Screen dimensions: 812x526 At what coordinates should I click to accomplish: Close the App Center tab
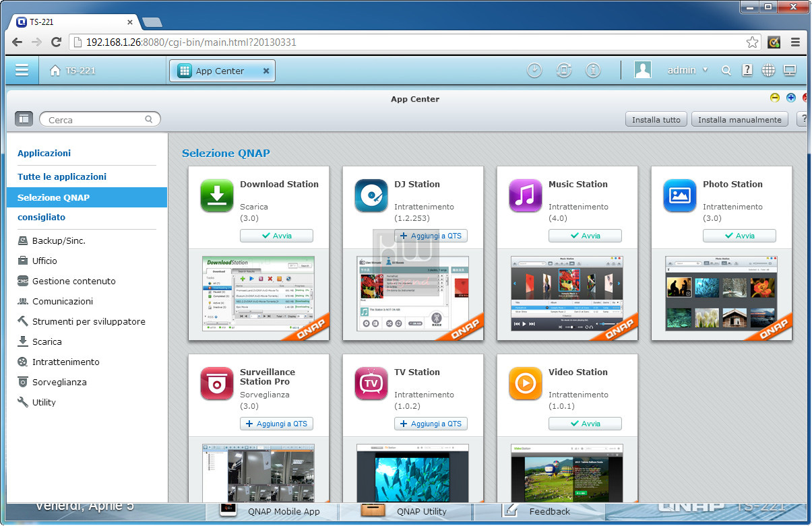pos(266,71)
